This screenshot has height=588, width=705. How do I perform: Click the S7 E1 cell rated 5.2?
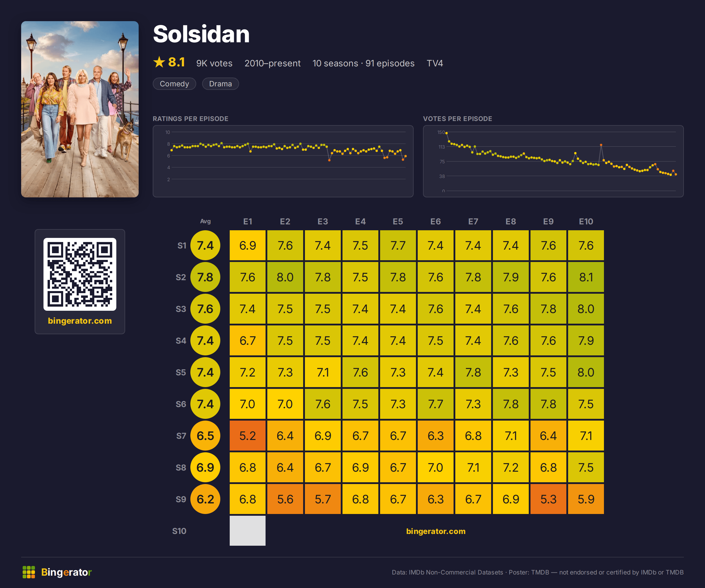[247, 436]
